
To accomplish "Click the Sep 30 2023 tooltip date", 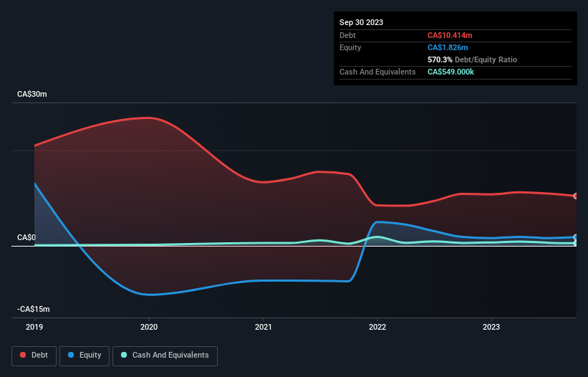I will click(361, 22).
